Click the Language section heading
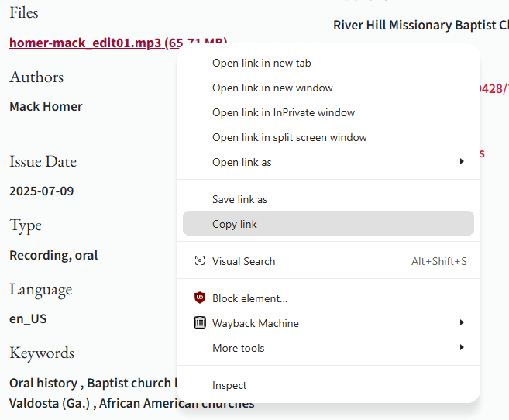 40,290
